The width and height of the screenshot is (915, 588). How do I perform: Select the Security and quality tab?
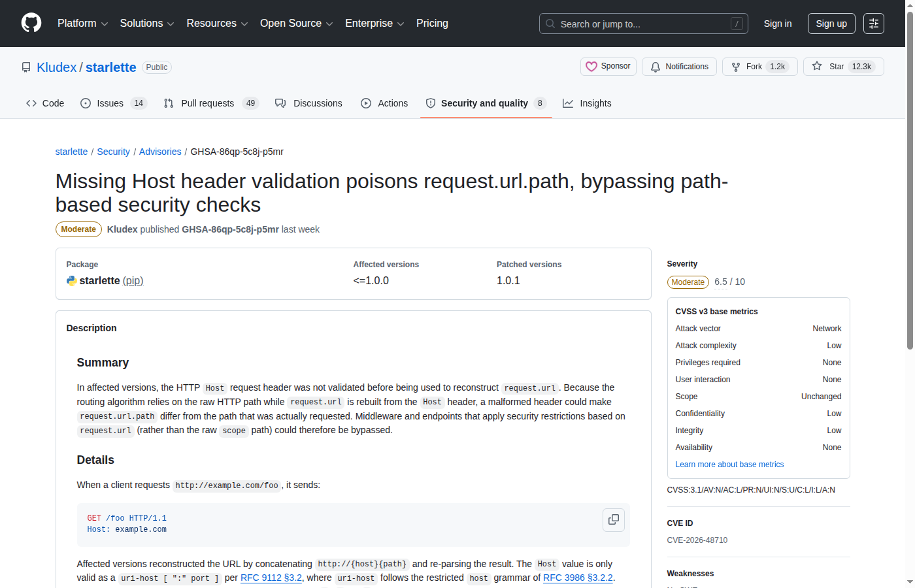[x=486, y=103]
